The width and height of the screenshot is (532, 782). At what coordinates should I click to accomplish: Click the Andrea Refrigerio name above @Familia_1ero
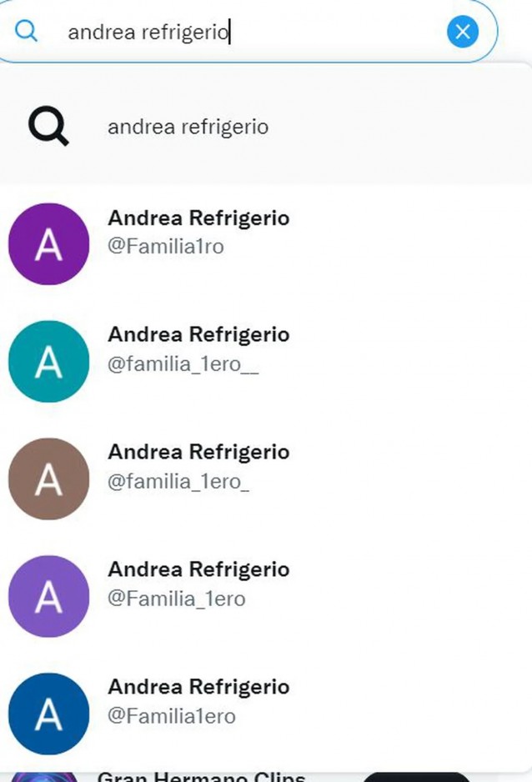pos(198,570)
